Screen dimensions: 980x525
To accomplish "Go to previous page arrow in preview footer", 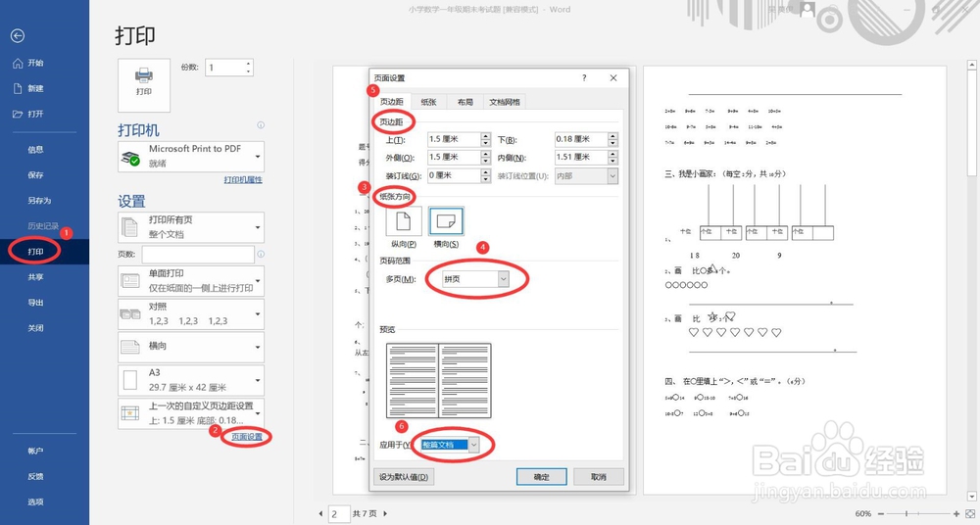I will point(320,514).
